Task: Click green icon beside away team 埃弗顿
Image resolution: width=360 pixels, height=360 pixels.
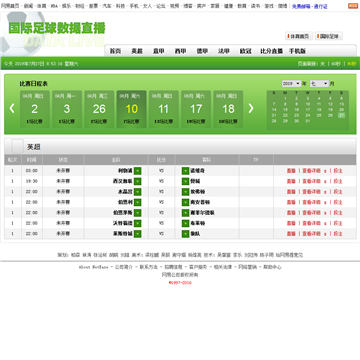Action: tap(185, 192)
